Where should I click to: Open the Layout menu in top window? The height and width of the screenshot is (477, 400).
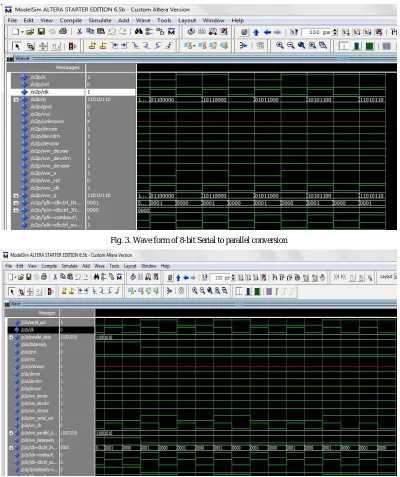(x=187, y=20)
